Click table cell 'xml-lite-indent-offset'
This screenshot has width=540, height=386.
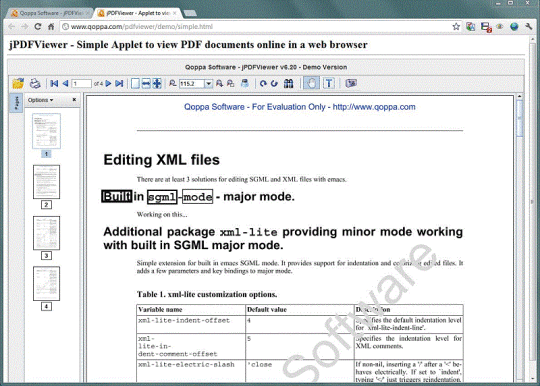(x=184, y=321)
